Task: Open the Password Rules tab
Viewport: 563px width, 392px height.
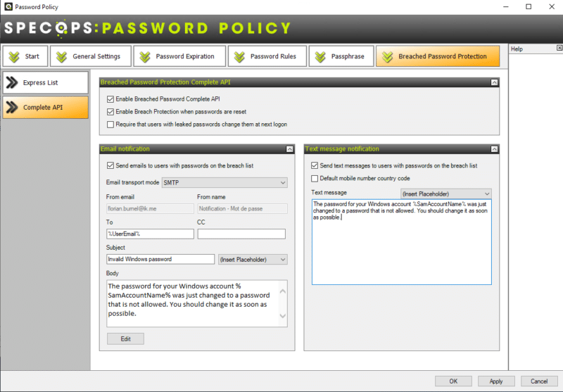Action: 267,56
